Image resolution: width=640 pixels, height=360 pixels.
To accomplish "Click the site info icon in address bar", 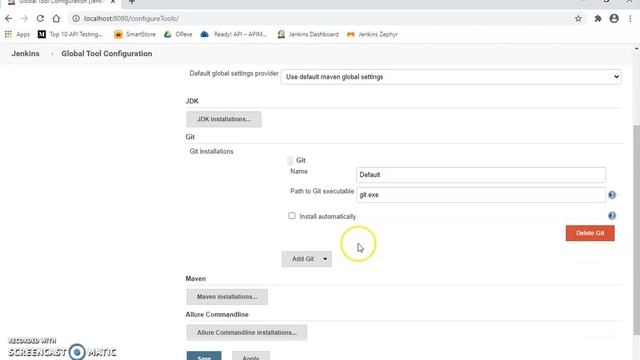I will 76,18.
